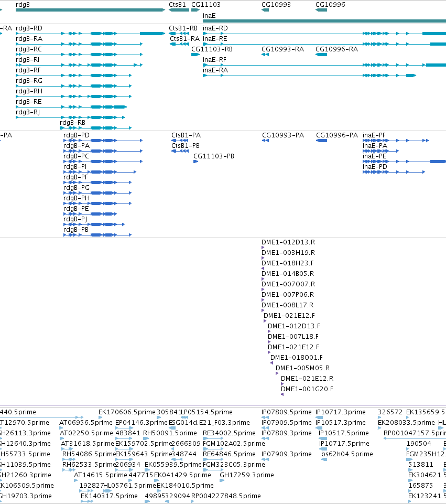Image resolution: width=446 pixels, height=504 pixels.
Task: Select clone end DME1-003H19.R
Action: (288, 253)
